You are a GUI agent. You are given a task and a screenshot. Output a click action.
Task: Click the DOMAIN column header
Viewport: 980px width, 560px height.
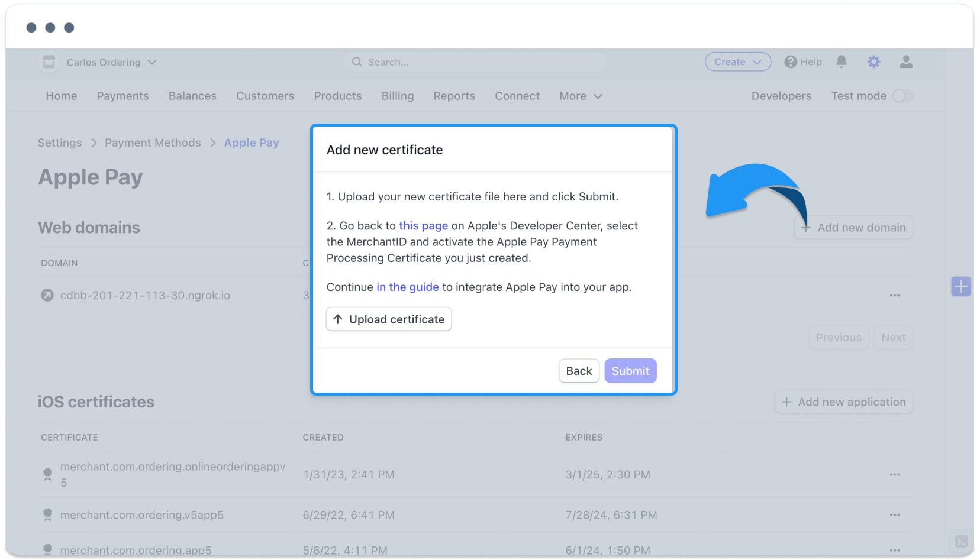(x=59, y=263)
